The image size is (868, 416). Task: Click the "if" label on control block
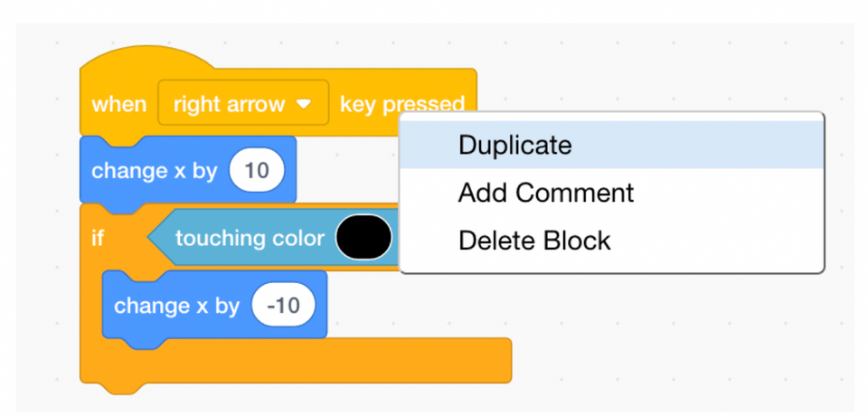98,239
